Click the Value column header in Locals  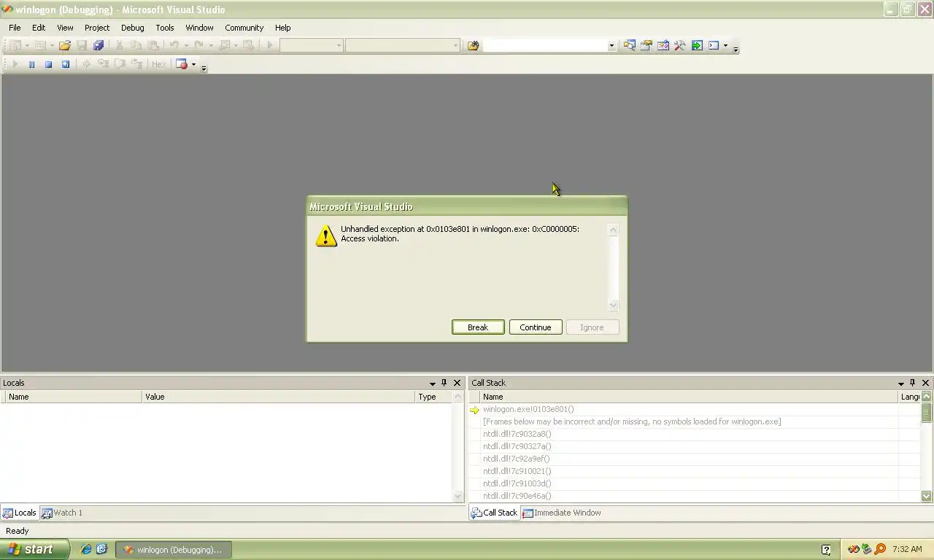278,397
